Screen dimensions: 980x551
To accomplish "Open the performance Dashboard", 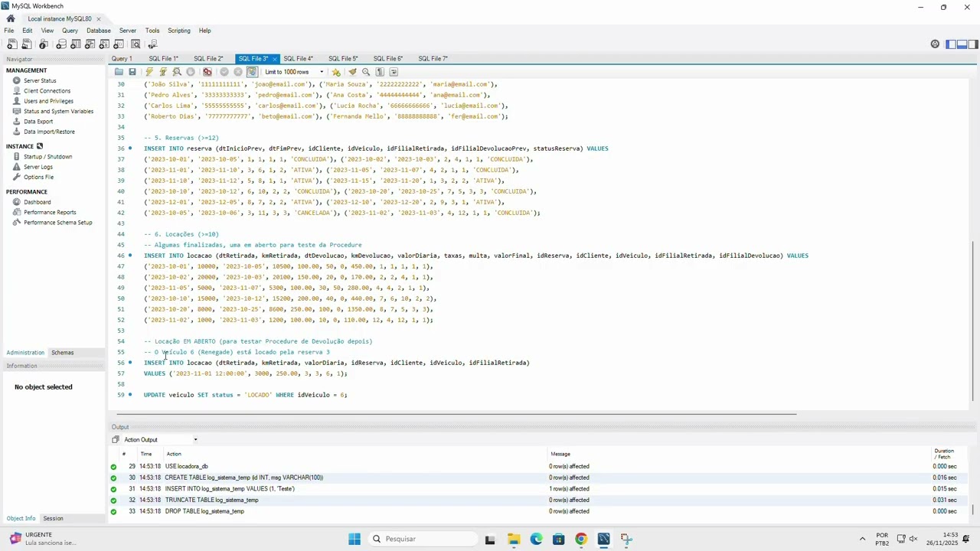I will coord(37,202).
